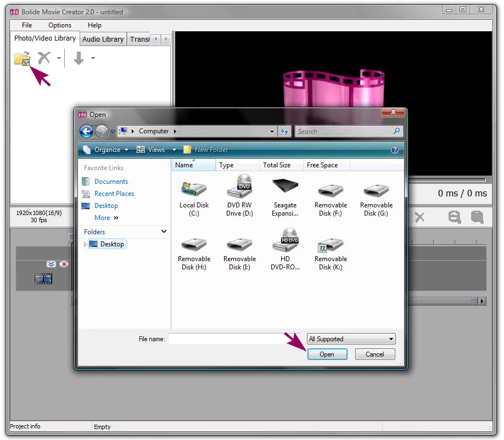Go back with the blue Back arrow
This screenshot has height=440, width=504.
86,131
